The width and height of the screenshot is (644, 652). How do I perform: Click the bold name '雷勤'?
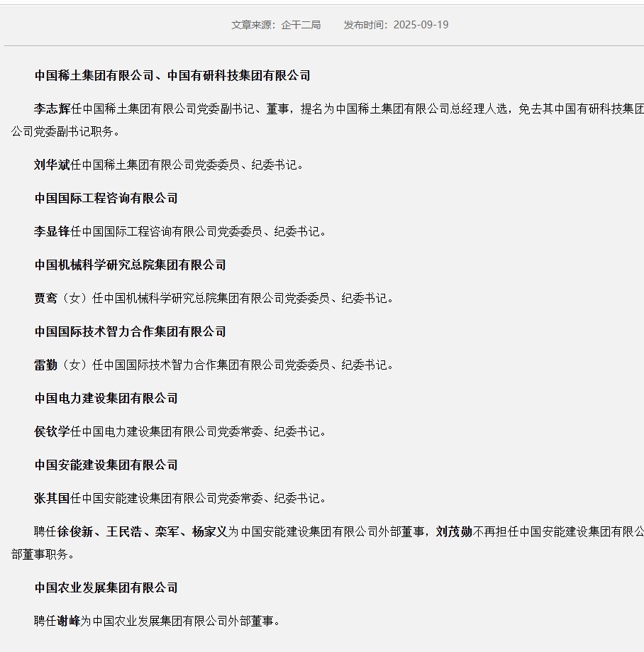pos(45,365)
